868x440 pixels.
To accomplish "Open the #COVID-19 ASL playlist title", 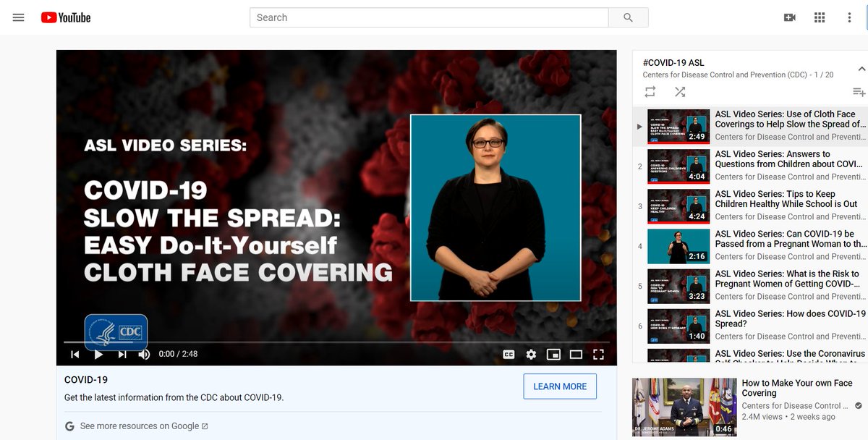I will coord(673,63).
